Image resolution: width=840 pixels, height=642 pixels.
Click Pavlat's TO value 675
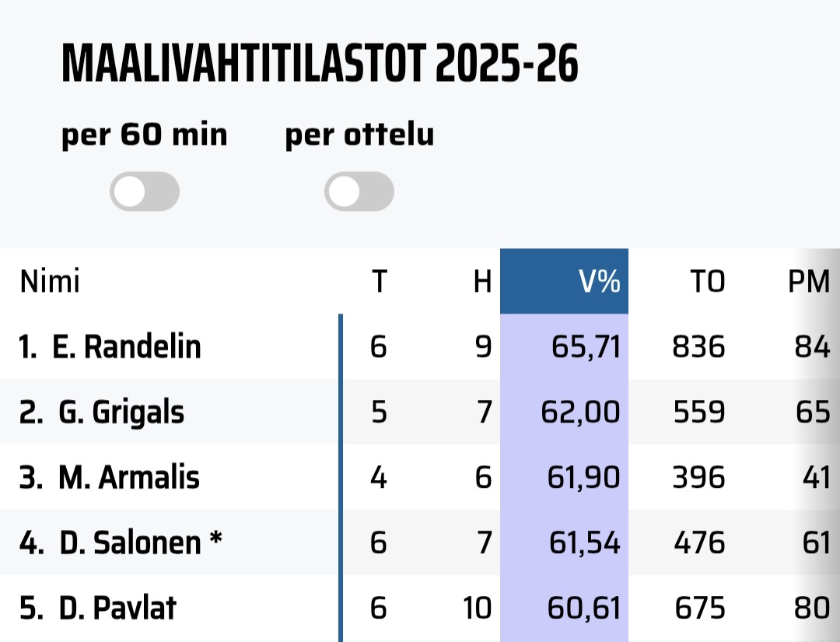[698, 608]
